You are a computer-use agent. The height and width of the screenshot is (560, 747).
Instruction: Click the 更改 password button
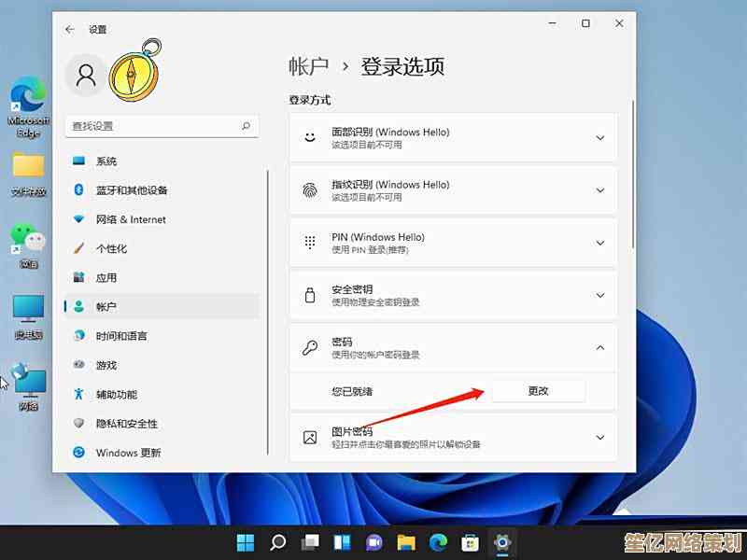coord(538,391)
